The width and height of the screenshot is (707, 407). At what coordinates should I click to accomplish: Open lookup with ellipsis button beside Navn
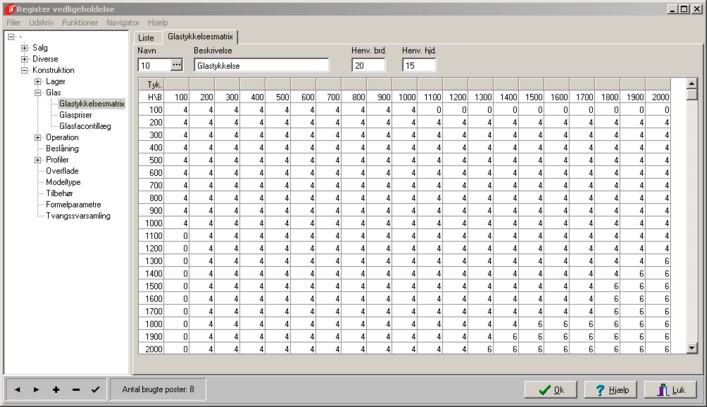click(177, 65)
